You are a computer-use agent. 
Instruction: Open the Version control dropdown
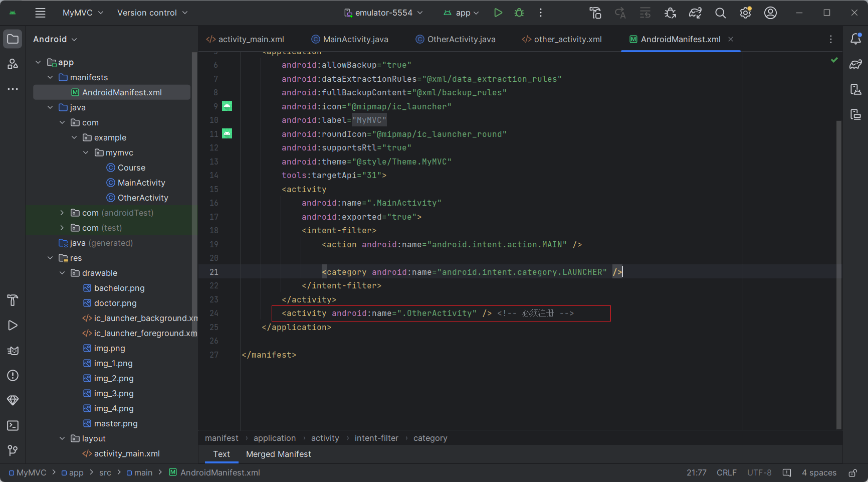pyautogui.click(x=152, y=13)
